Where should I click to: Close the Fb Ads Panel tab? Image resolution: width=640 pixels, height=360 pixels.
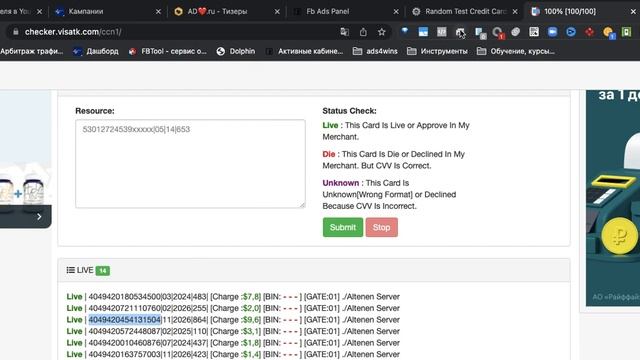pos(396,12)
